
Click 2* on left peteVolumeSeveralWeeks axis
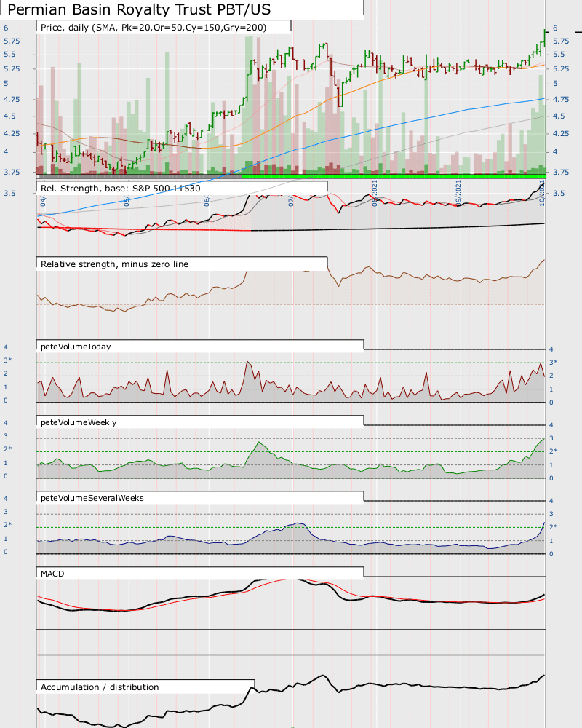8,524
